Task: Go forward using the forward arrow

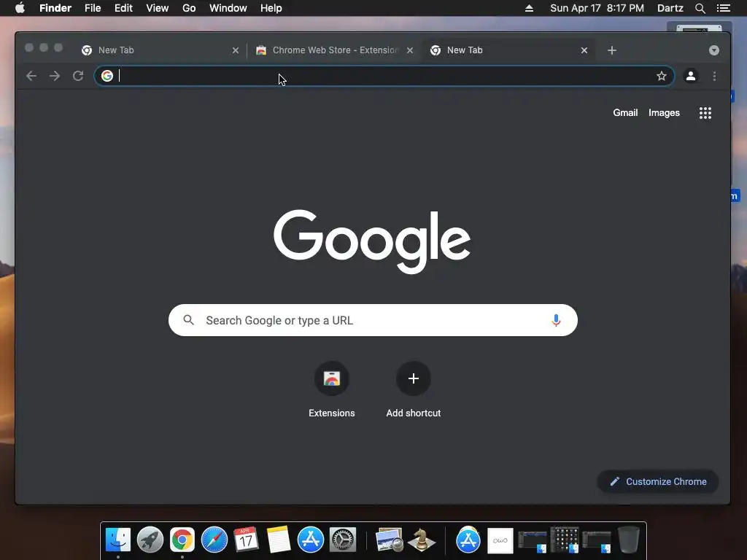Action: pyautogui.click(x=55, y=76)
